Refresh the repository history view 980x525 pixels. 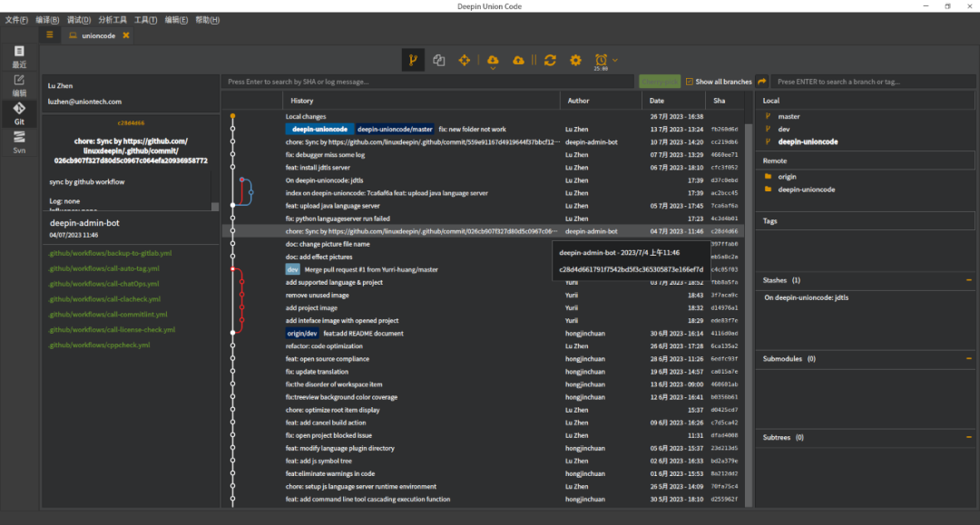click(x=550, y=60)
